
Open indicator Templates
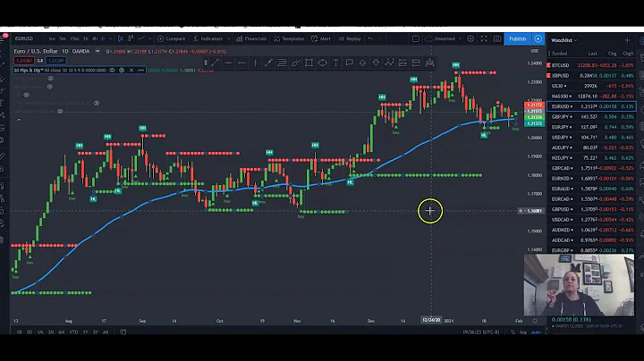point(289,38)
